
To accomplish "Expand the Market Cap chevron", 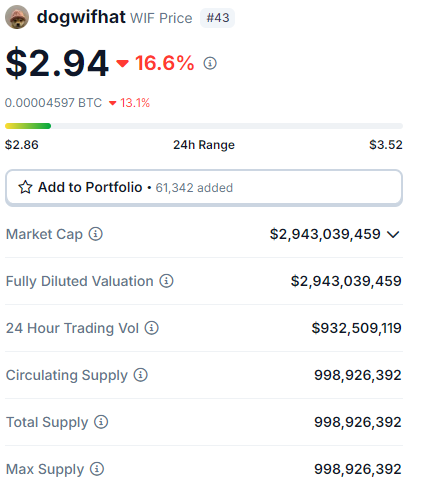I will coord(393,235).
